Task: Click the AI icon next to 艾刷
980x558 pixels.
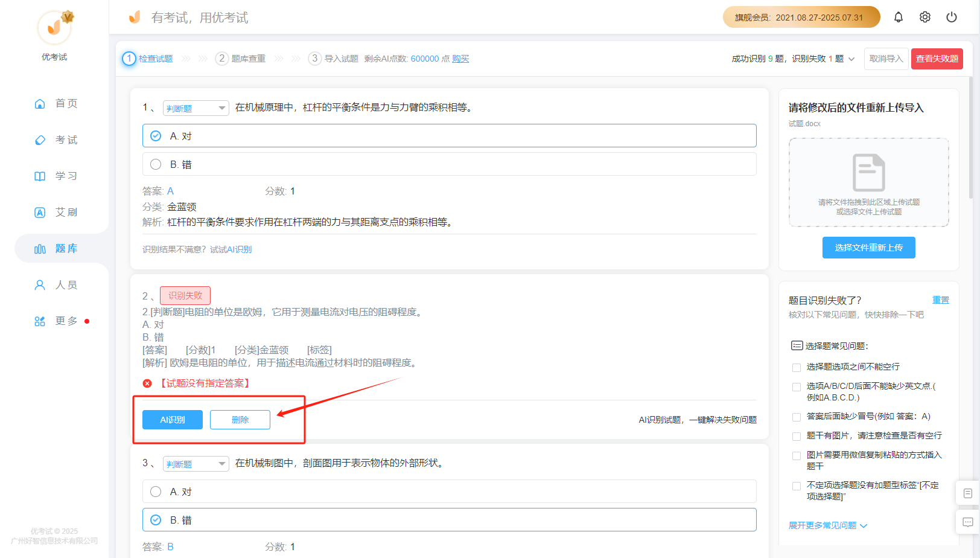Action: (x=40, y=213)
